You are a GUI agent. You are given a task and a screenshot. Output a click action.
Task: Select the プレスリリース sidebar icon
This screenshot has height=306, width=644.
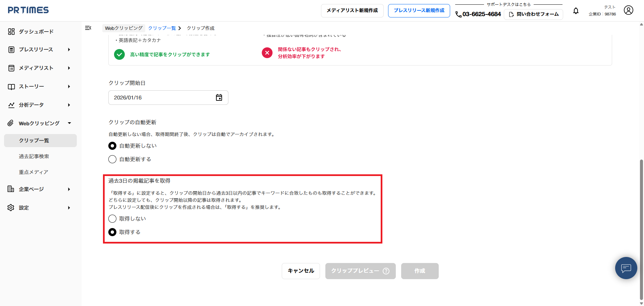point(11,49)
